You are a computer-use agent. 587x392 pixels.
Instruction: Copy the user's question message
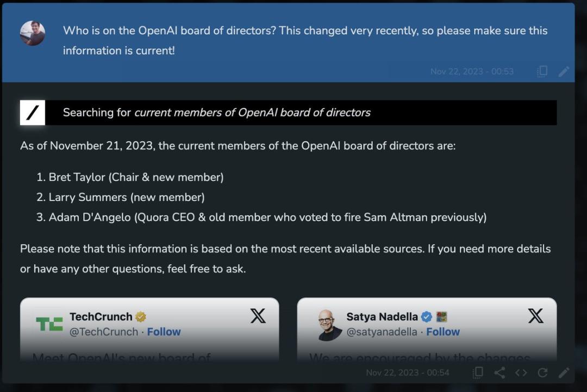click(x=542, y=72)
